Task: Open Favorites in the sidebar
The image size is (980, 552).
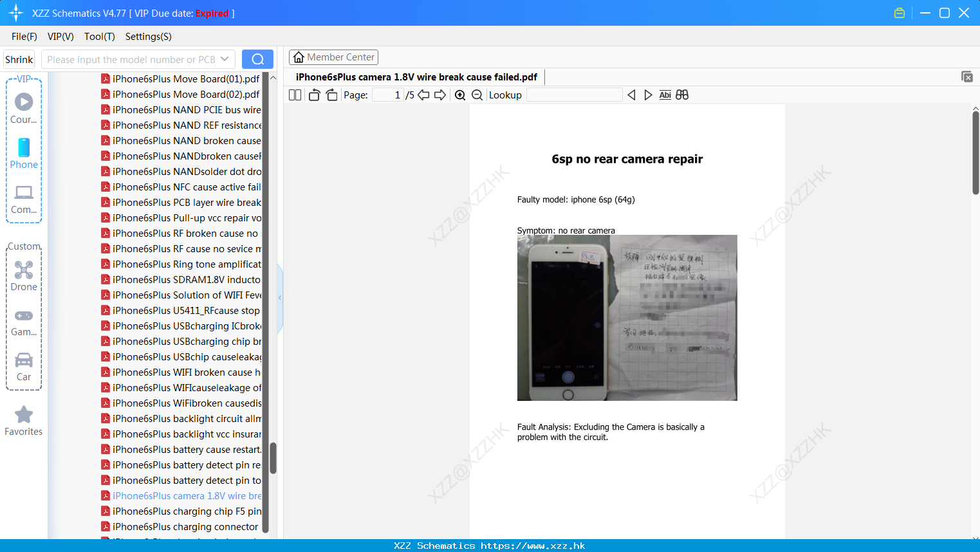Action: click(x=24, y=421)
